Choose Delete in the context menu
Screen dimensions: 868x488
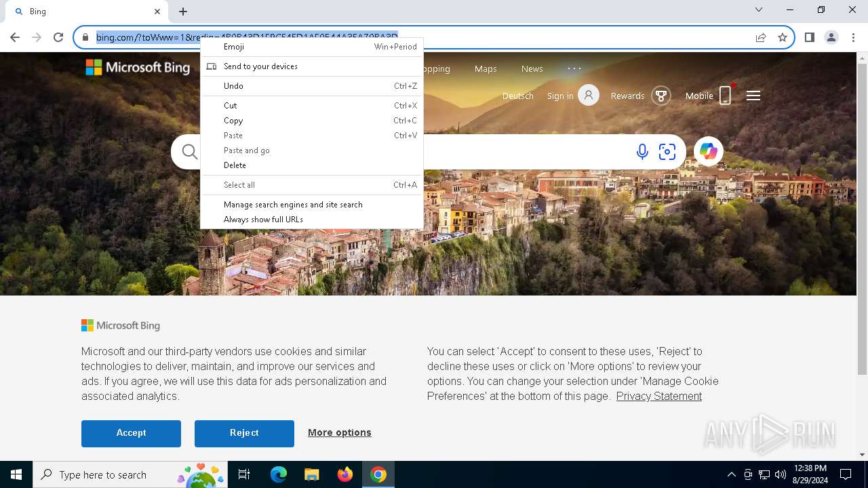pyautogui.click(x=312, y=165)
